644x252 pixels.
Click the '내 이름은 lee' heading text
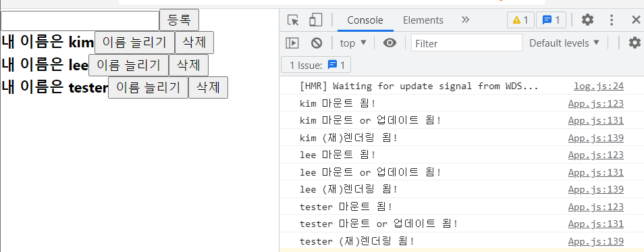click(x=45, y=65)
